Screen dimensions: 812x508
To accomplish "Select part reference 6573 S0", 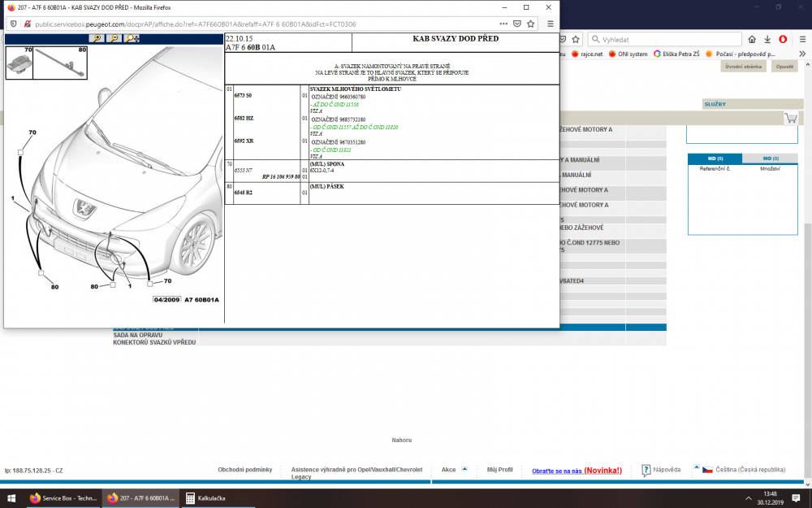I will (243, 96).
